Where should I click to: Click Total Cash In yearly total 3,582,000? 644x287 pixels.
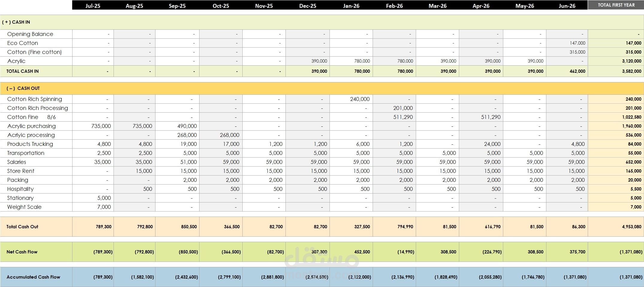click(x=632, y=71)
